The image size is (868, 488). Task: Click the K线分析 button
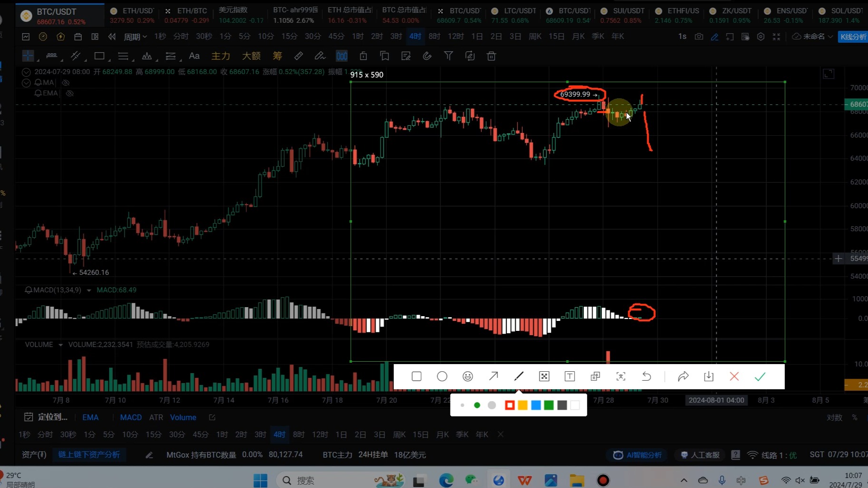tap(853, 37)
